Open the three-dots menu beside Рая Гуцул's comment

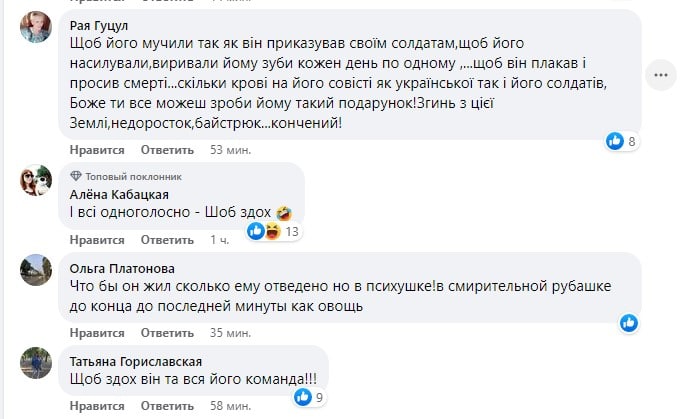pyautogui.click(x=657, y=73)
